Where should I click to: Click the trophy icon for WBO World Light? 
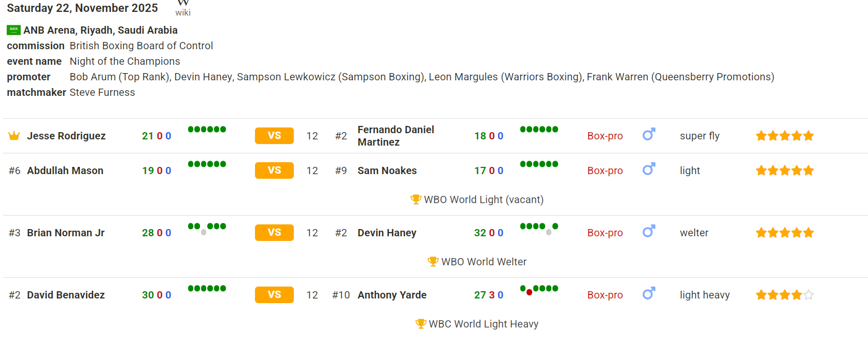[x=416, y=199]
